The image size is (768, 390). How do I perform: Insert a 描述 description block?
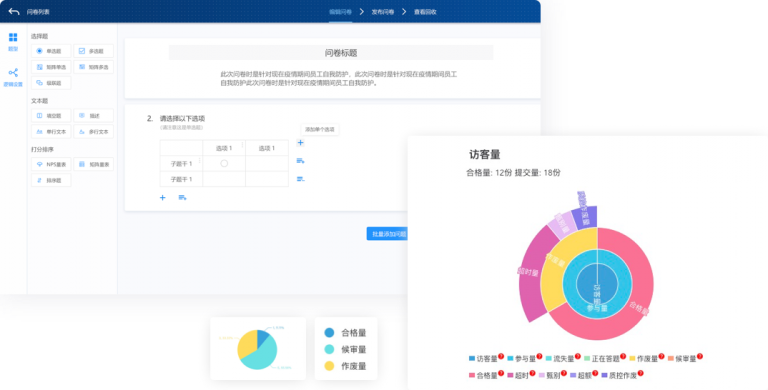point(94,116)
